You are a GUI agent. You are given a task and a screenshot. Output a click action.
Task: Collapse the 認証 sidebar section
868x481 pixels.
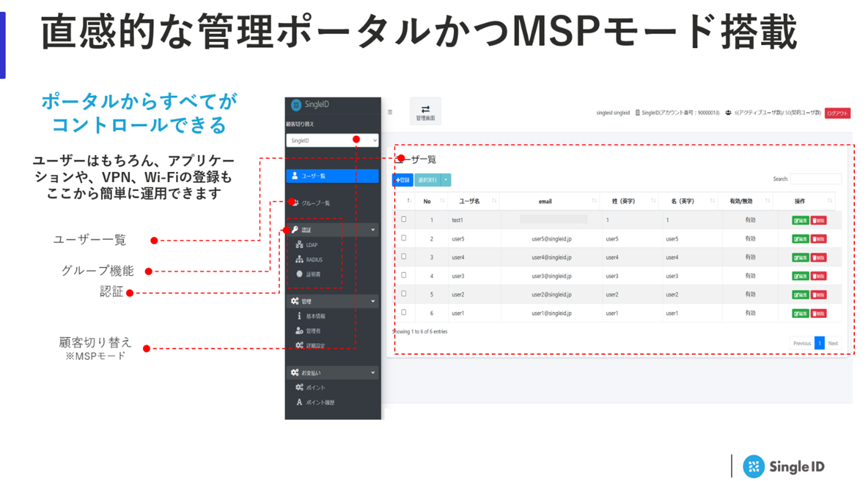pos(333,229)
